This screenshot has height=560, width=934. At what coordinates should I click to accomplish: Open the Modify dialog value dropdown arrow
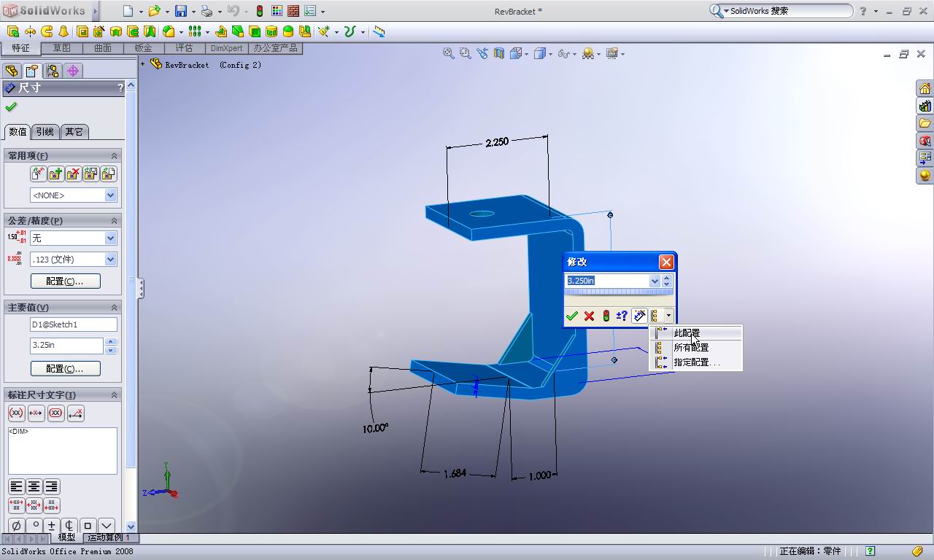tap(655, 281)
